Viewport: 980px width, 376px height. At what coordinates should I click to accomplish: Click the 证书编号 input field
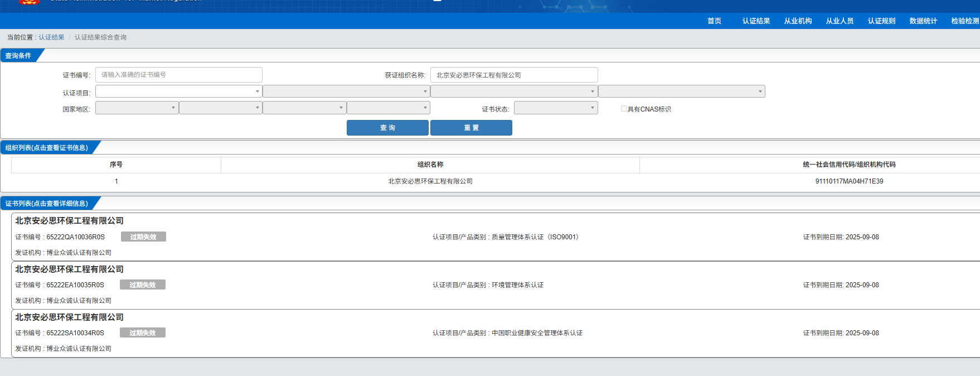(x=178, y=75)
